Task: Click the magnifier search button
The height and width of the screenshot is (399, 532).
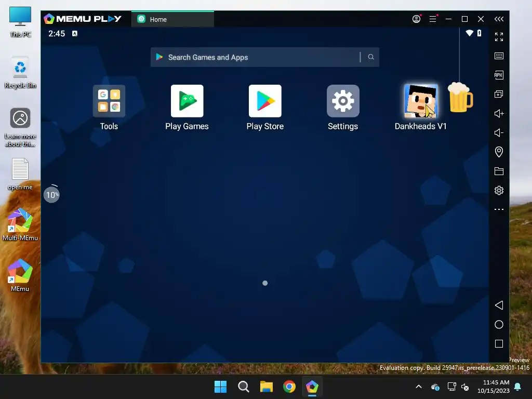Action: [371, 57]
